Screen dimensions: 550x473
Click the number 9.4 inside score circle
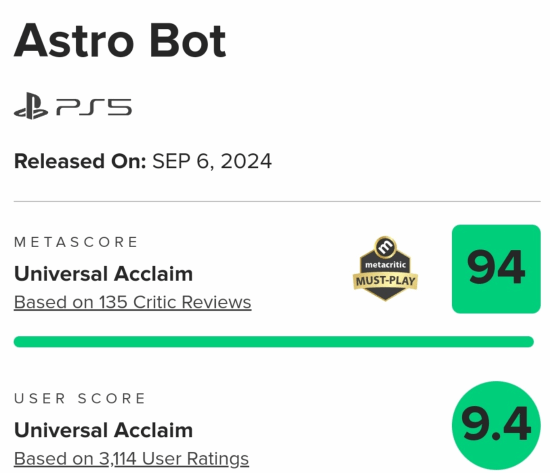[x=496, y=424]
